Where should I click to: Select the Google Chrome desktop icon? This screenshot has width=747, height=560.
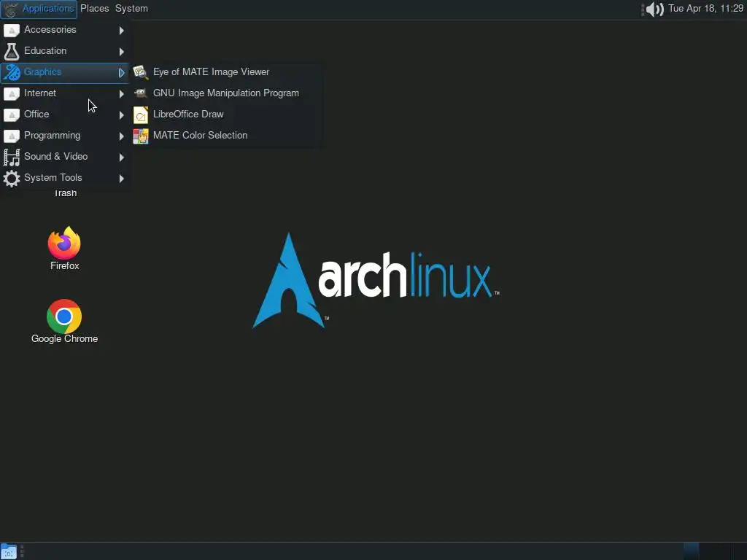(x=64, y=316)
